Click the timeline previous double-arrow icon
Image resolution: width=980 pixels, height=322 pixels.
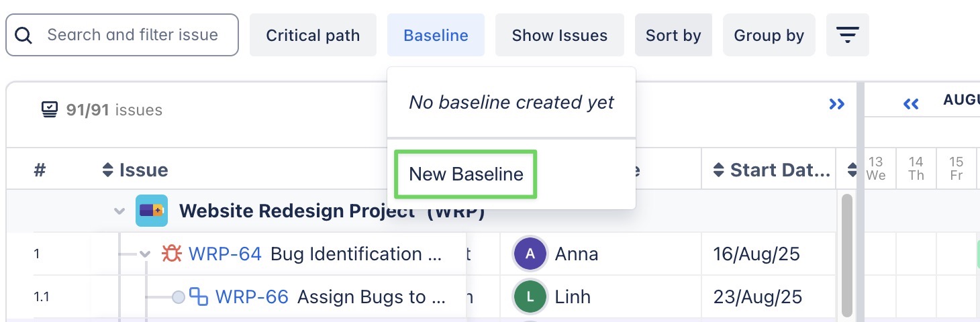pyautogui.click(x=911, y=104)
